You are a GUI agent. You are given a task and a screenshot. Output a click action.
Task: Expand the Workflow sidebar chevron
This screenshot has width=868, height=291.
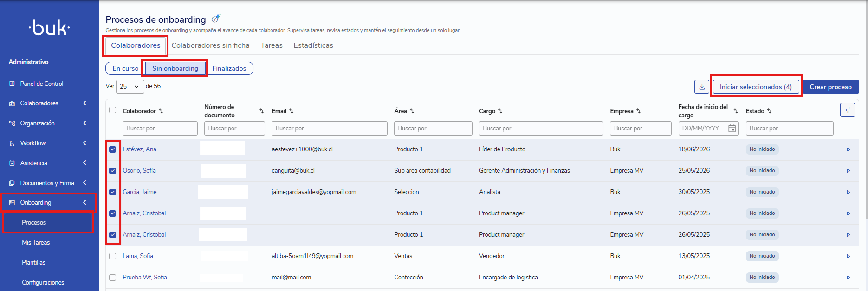[84, 143]
